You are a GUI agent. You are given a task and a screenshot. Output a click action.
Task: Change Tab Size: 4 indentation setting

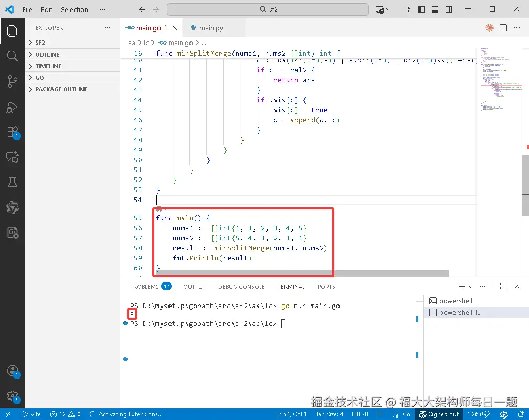[329, 414]
